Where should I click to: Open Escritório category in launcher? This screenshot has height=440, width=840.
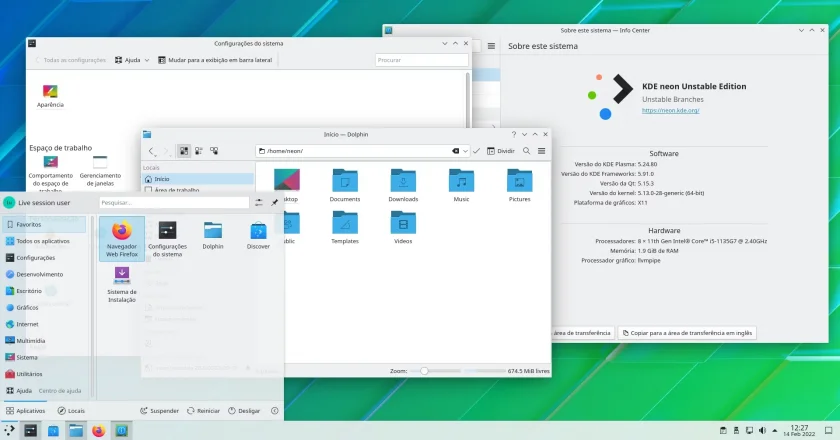44,291
